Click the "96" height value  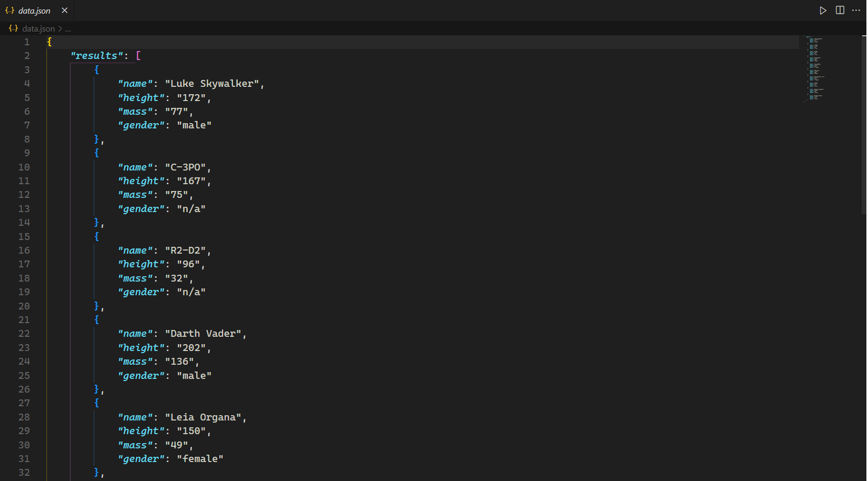[x=188, y=264]
